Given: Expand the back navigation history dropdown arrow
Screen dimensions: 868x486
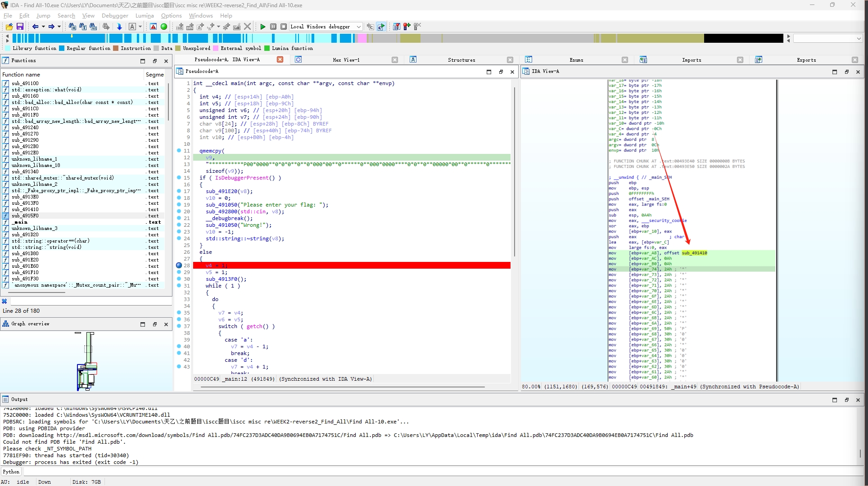Looking at the screenshot, I should [43, 27].
